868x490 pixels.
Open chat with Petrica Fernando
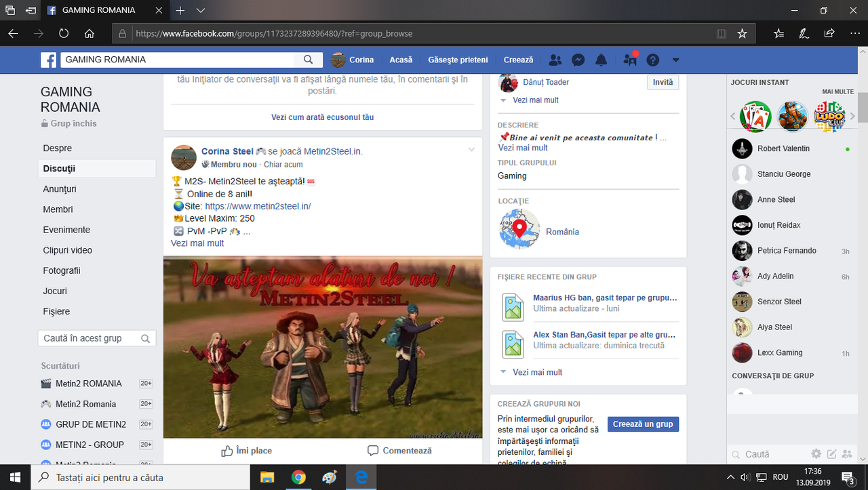(x=791, y=251)
